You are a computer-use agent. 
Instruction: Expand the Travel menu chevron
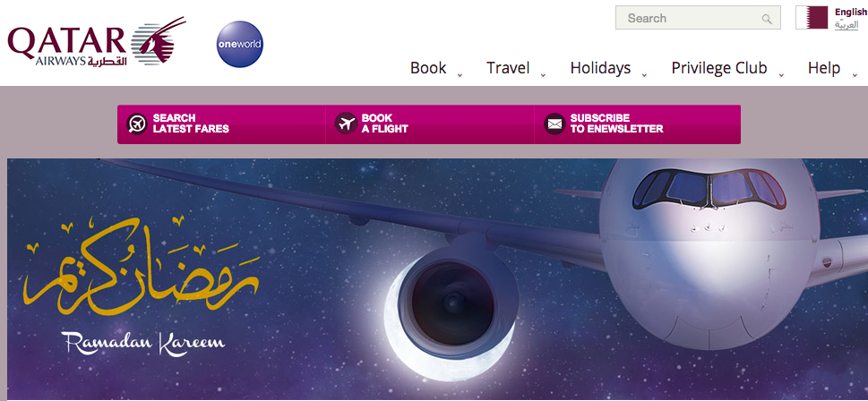tap(543, 75)
